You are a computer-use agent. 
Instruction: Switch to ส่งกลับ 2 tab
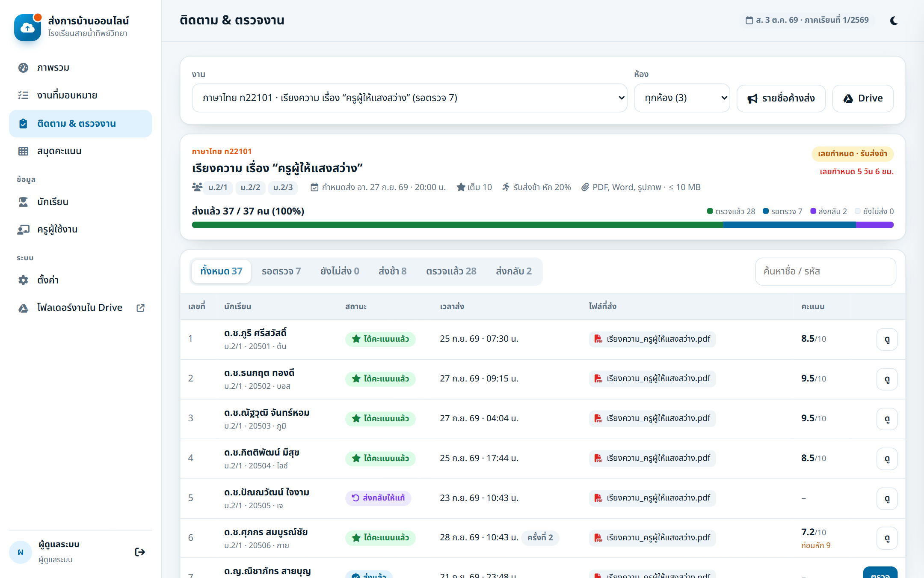point(514,271)
